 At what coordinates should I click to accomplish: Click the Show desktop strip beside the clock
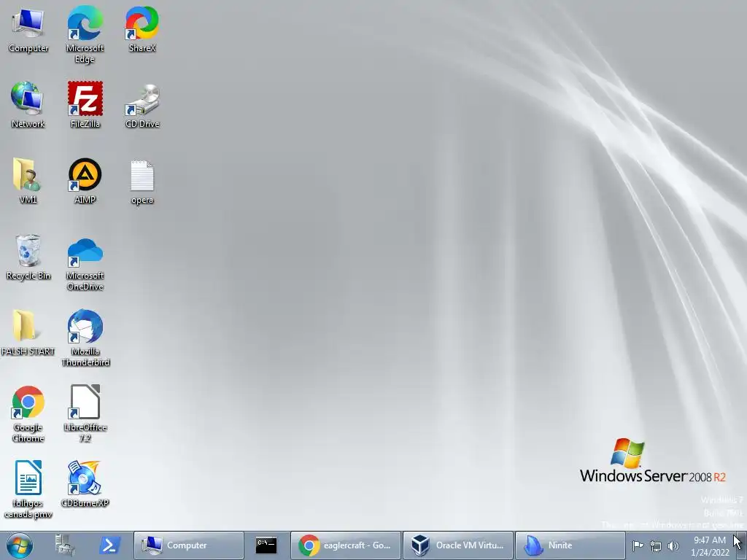742,545
